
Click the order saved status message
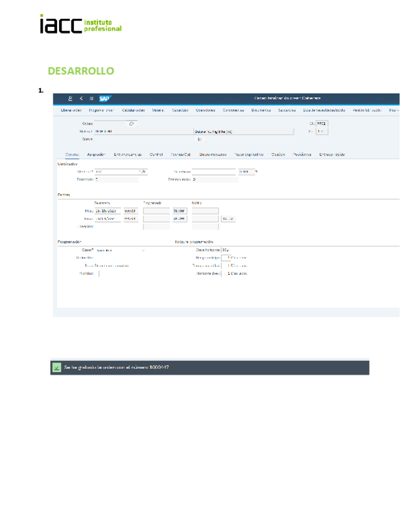point(117,368)
